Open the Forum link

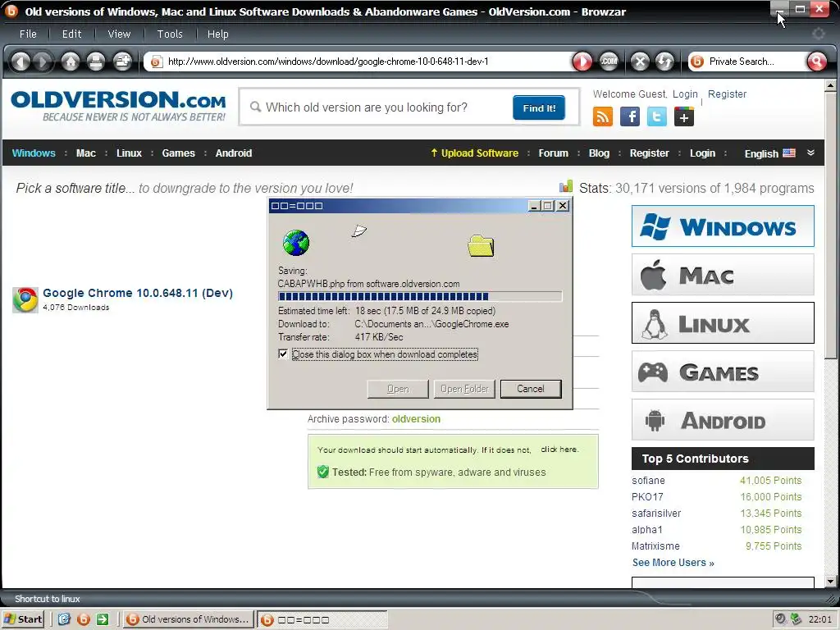554,153
